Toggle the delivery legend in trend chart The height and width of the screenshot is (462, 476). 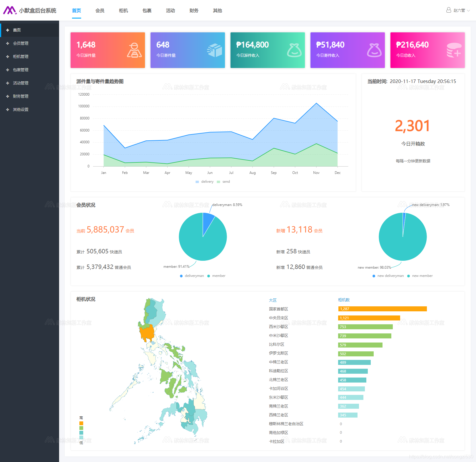(205, 182)
